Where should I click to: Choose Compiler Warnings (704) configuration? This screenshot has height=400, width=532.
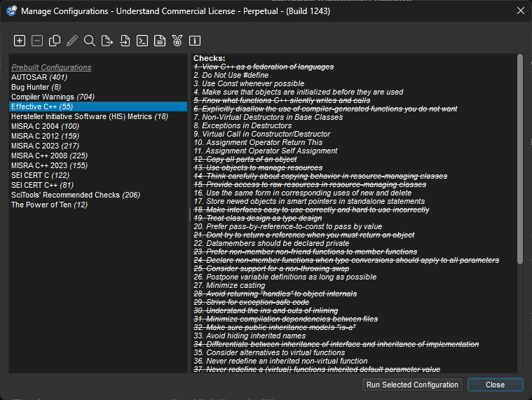97,97
